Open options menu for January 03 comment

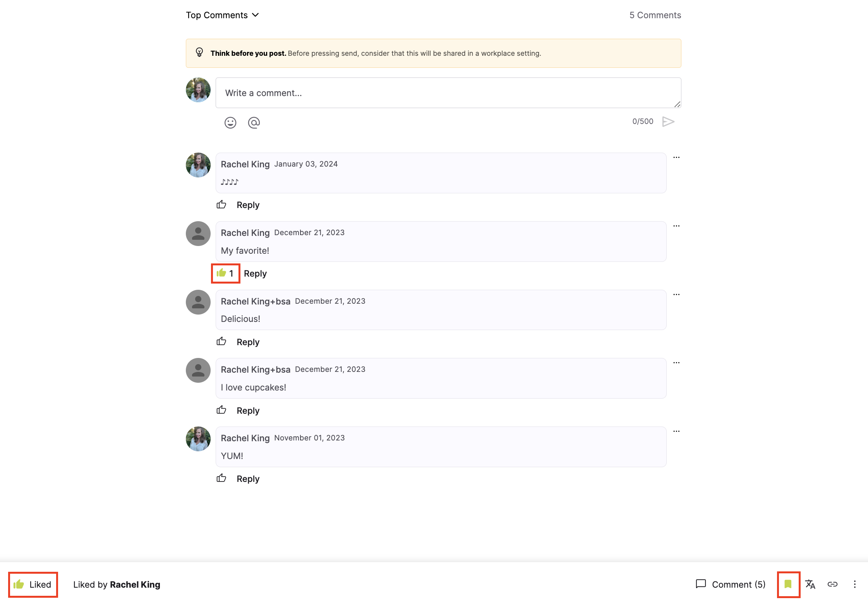[676, 157]
